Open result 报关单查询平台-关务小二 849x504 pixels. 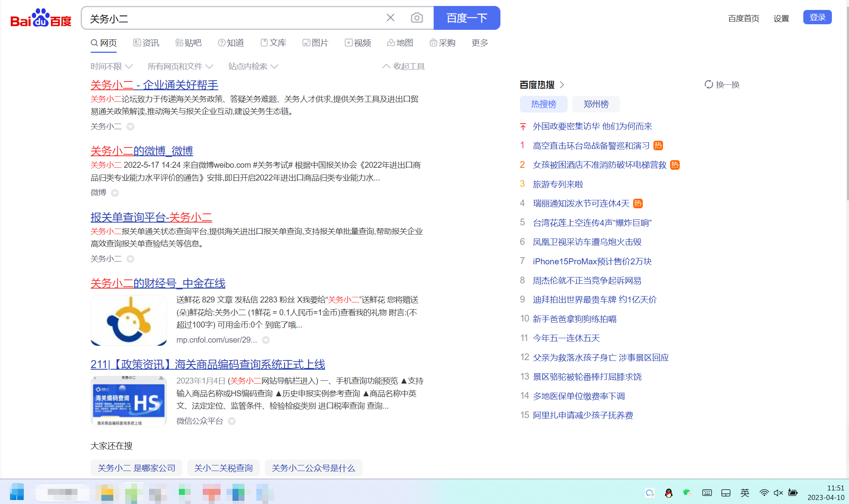(151, 217)
